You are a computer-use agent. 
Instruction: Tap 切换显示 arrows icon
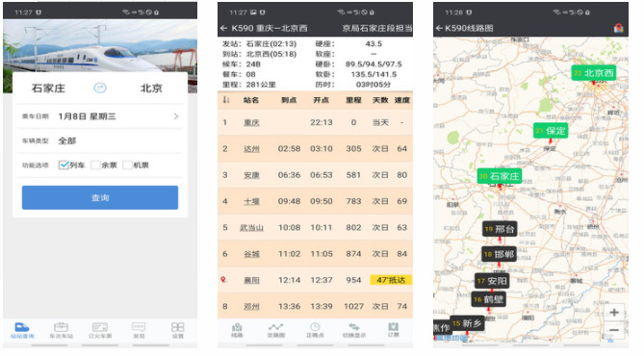(354, 330)
